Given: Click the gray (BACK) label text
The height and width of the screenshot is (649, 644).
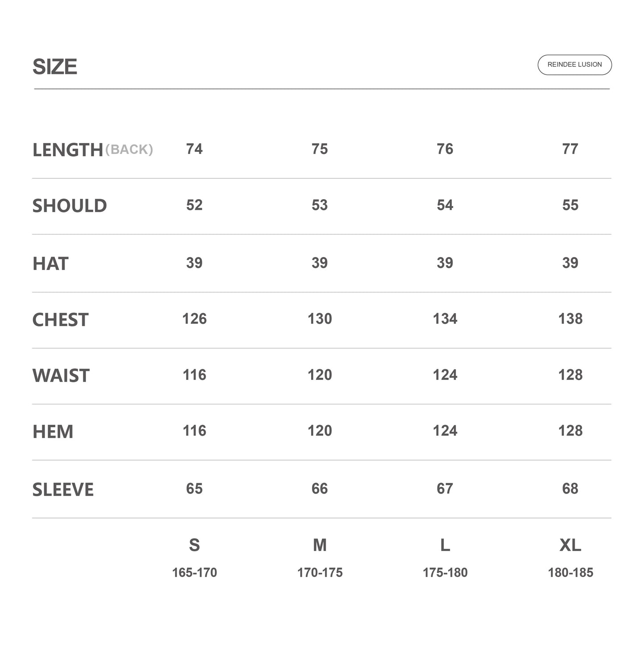Looking at the screenshot, I should [129, 150].
